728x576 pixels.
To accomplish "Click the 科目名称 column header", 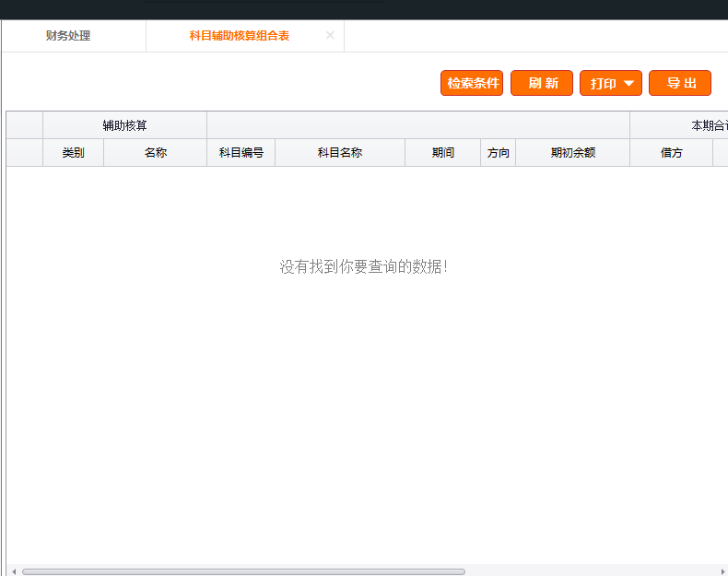I will click(339, 153).
